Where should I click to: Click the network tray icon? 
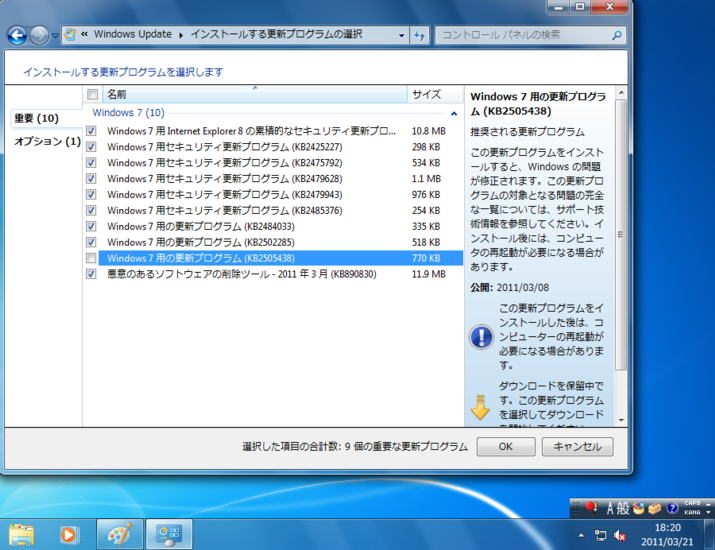click(x=601, y=535)
